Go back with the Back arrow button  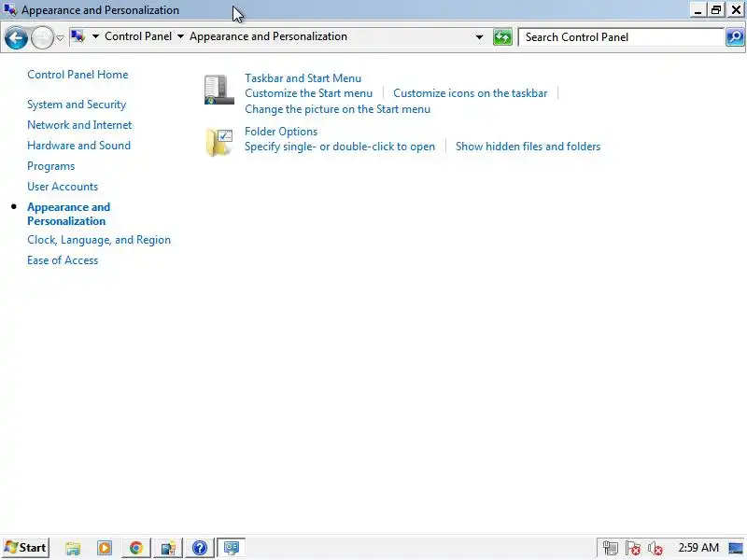point(16,37)
